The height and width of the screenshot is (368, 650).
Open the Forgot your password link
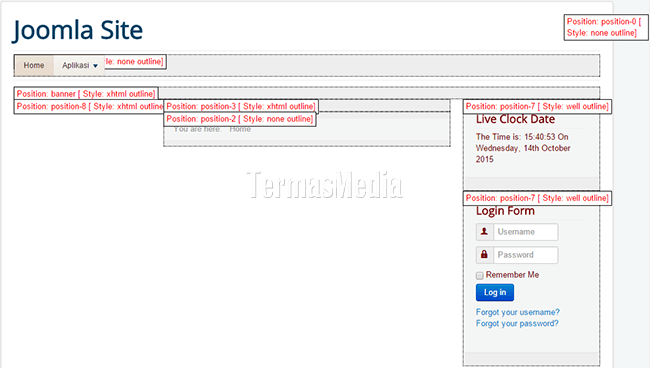click(517, 323)
